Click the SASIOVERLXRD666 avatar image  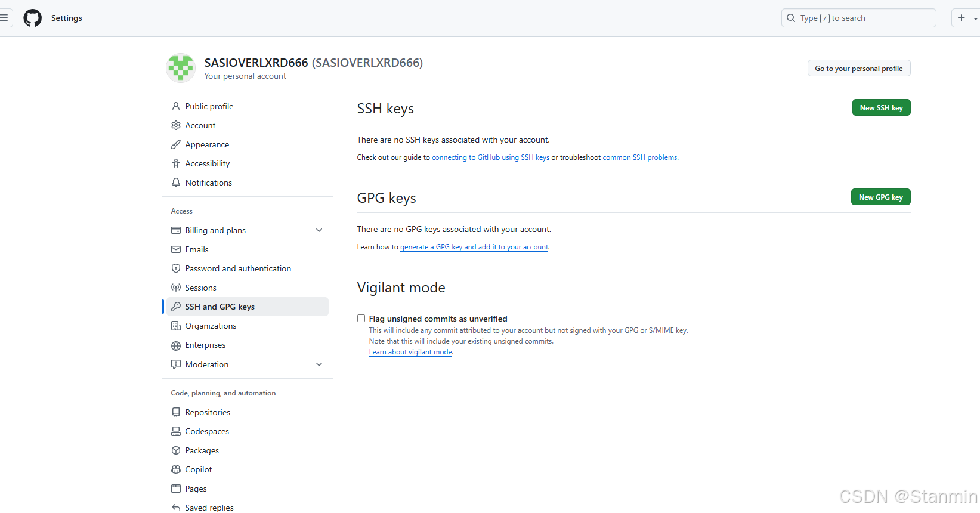(180, 67)
